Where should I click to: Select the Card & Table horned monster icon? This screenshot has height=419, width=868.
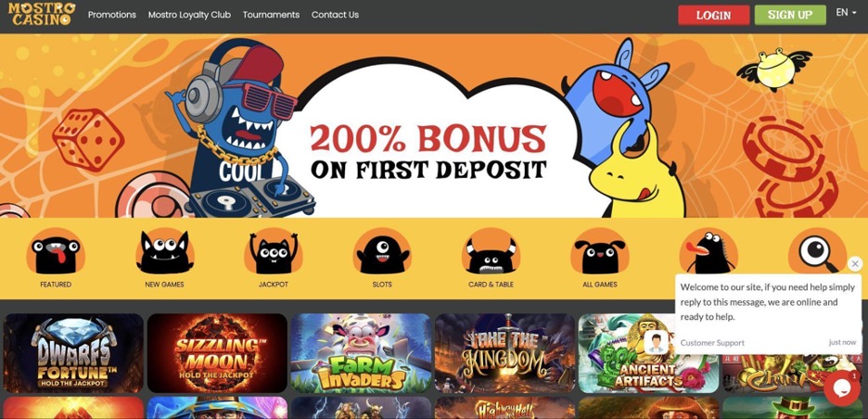491,252
